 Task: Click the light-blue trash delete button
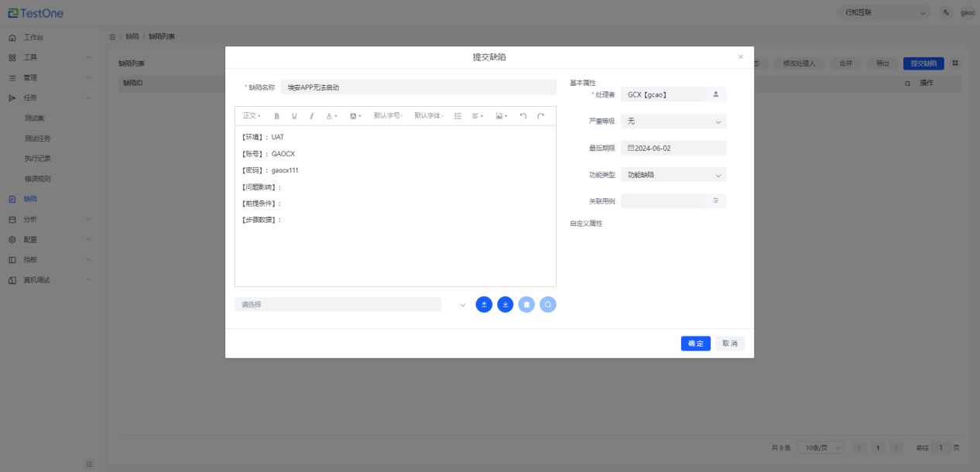click(526, 305)
